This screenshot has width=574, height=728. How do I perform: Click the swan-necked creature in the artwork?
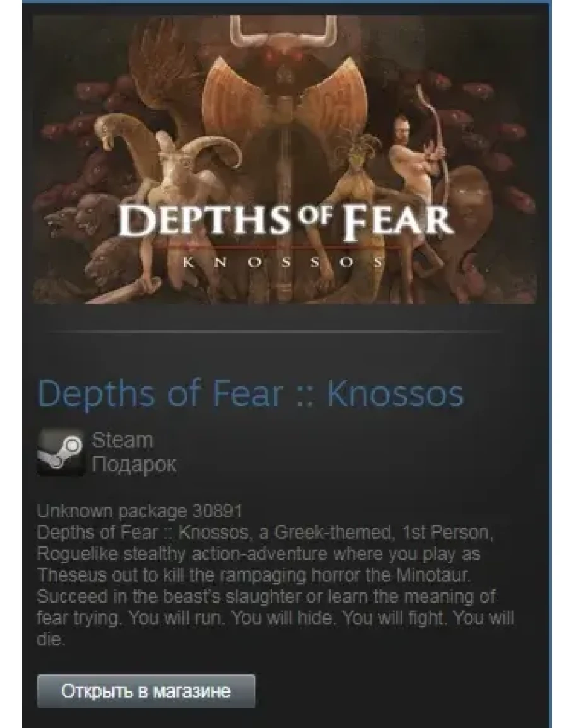click(123, 139)
